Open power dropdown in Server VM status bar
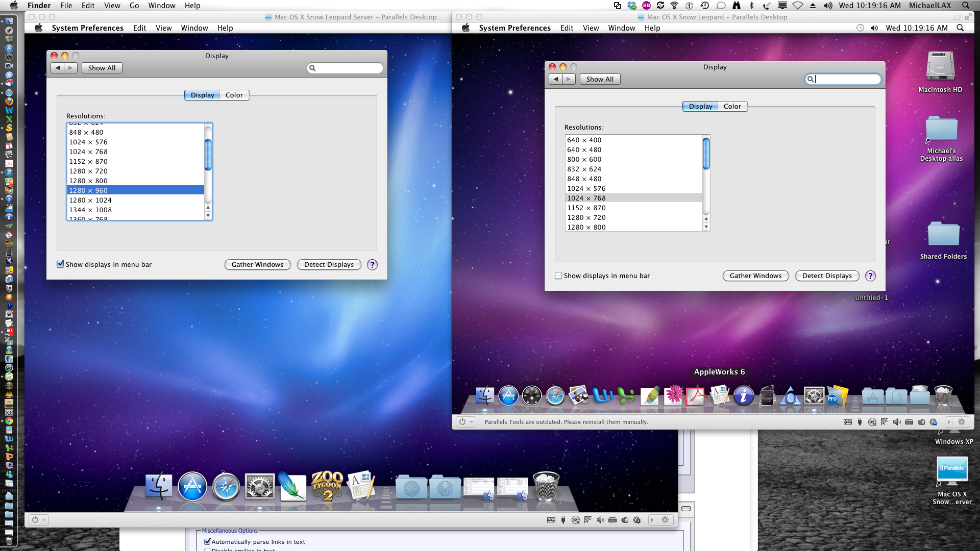980x551 pixels. coord(39,520)
